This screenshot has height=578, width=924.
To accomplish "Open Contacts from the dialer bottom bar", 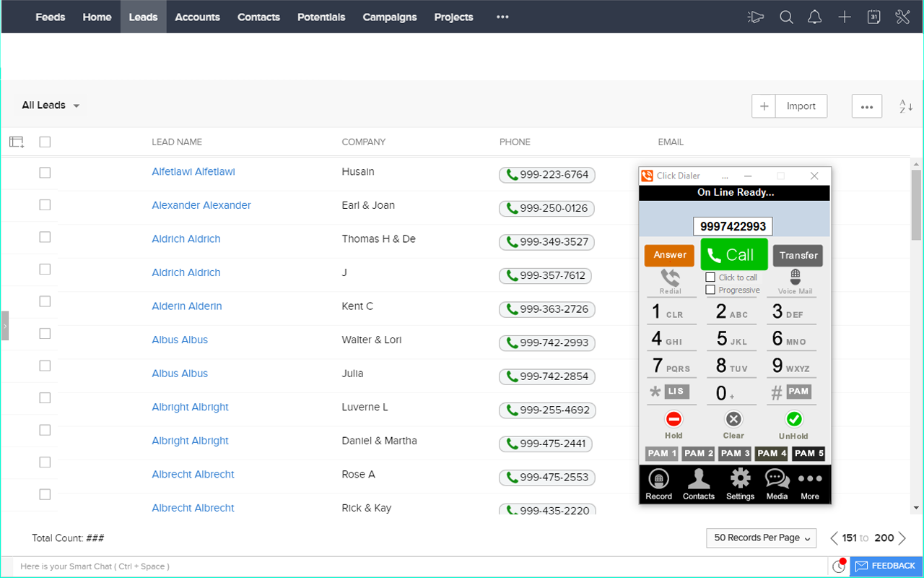I will point(698,483).
